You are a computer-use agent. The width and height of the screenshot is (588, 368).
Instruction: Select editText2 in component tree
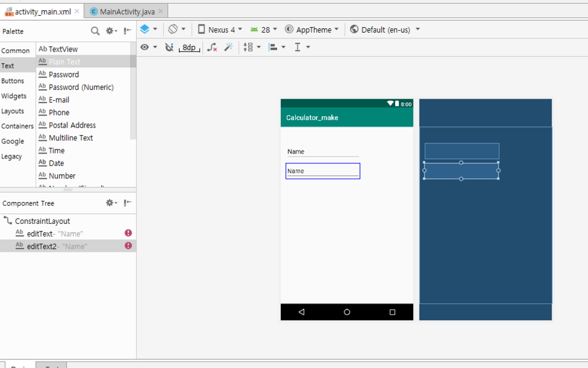[x=68, y=247]
